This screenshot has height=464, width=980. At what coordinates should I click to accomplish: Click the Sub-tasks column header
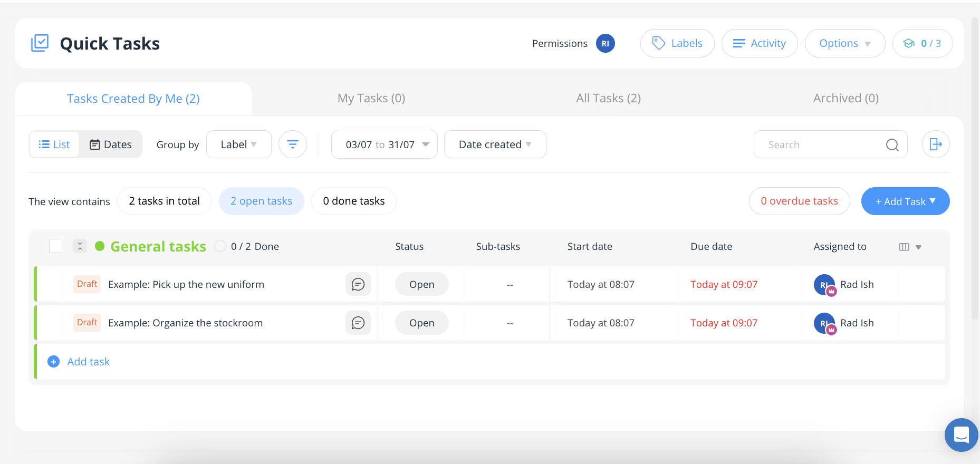(x=498, y=246)
